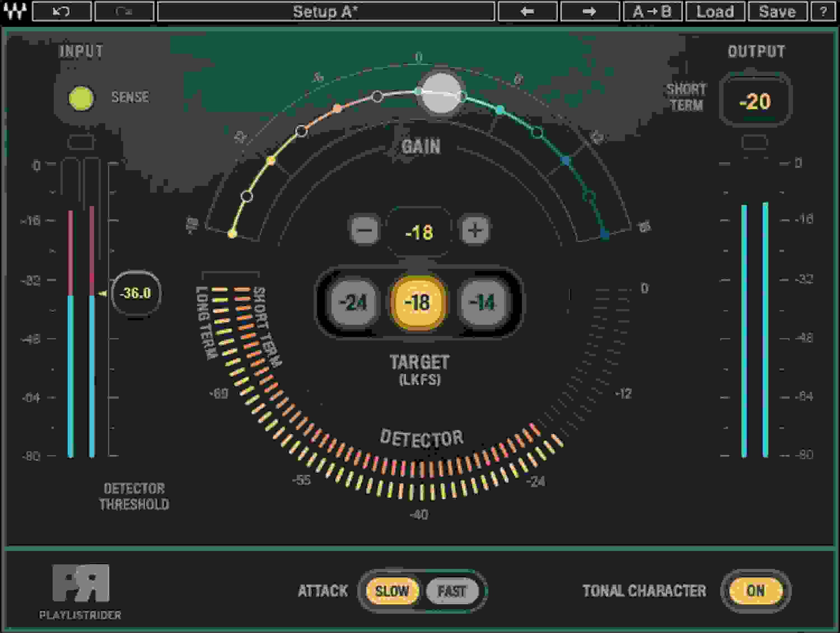840x633 pixels.
Task: Set attack to SLOW
Action: point(392,591)
